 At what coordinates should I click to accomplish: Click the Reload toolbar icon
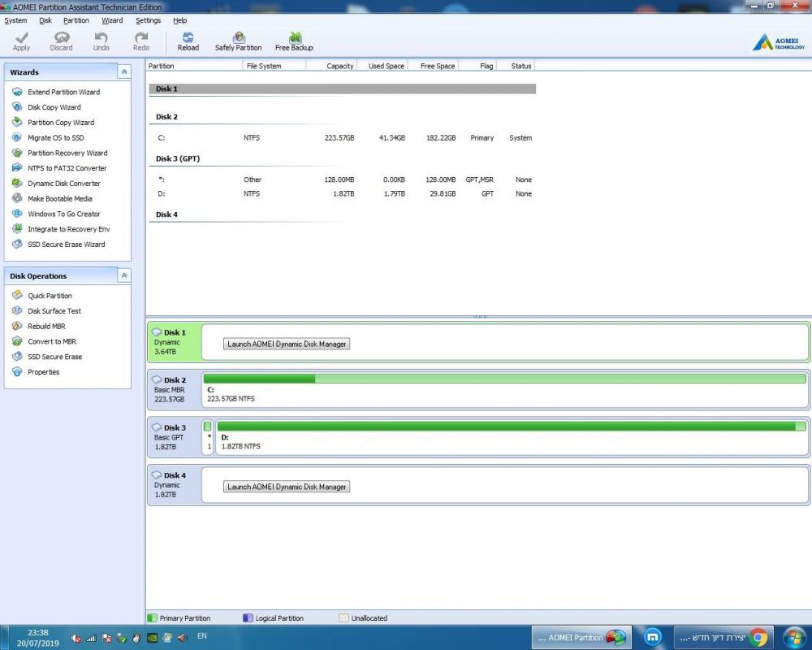(188, 41)
